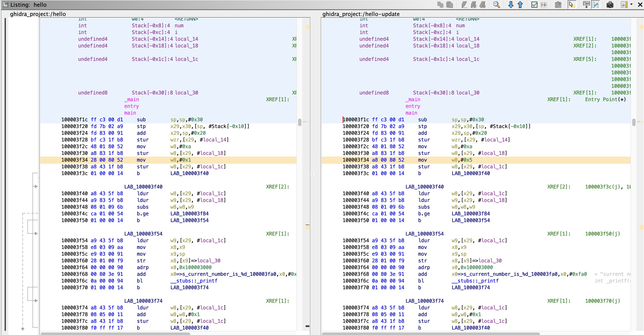Viewport: 644px width, 335px height.
Task: Click local_1c variable name in the right listing header
Action: [x=468, y=59]
